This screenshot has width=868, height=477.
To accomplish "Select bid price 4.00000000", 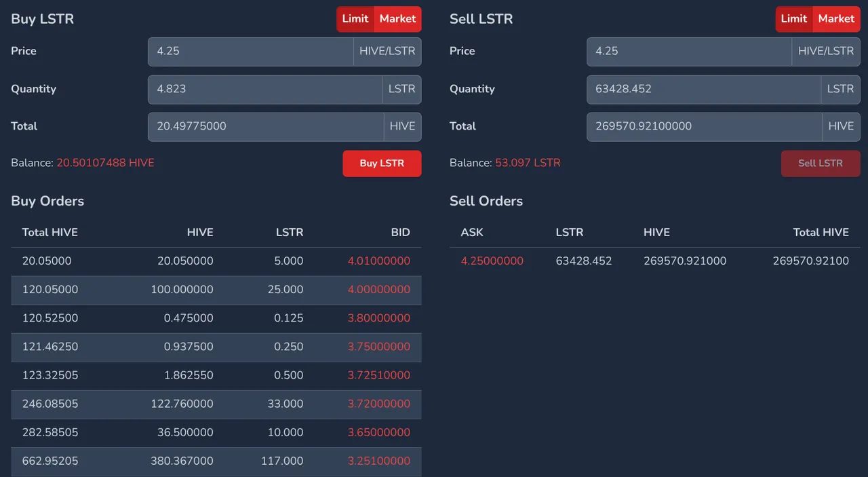I will pos(378,290).
